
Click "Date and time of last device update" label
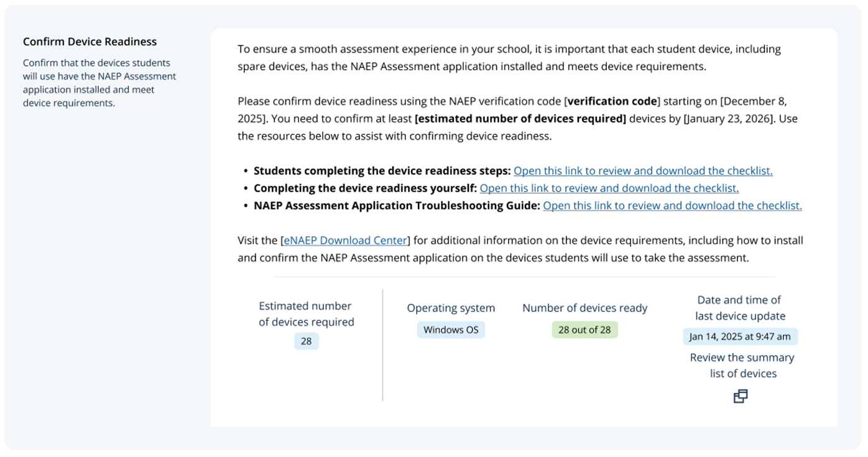(740, 308)
